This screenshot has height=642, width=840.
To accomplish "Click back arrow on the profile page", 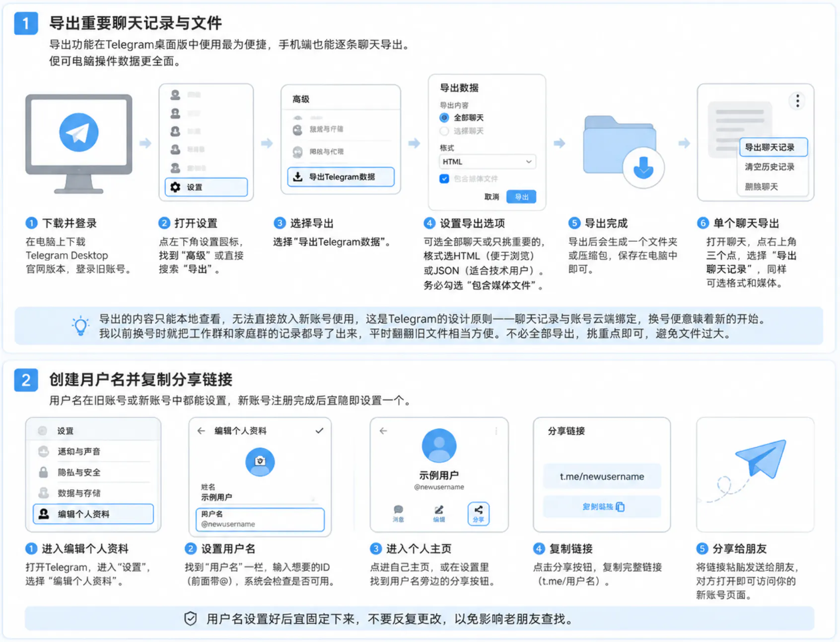I will tap(383, 431).
